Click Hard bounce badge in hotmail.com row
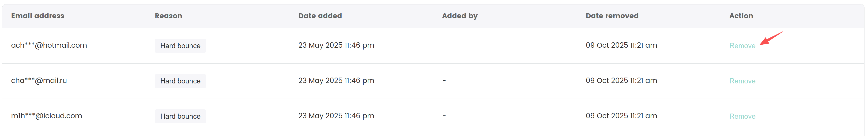 [180, 46]
